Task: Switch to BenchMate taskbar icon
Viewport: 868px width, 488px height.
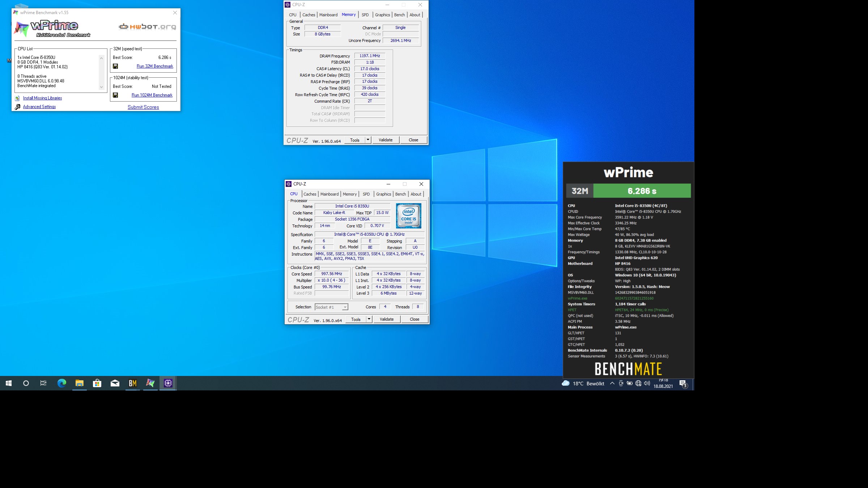Action: [x=133, y=383]
